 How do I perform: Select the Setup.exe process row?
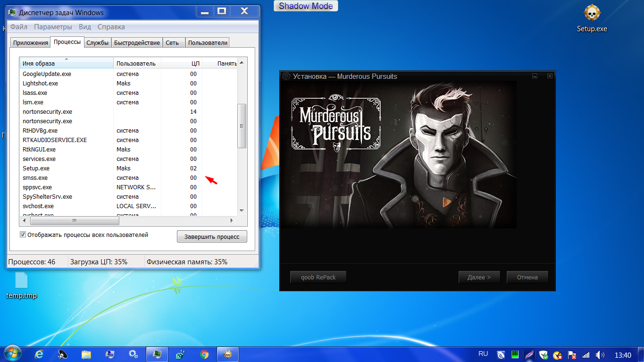(128, 168)
